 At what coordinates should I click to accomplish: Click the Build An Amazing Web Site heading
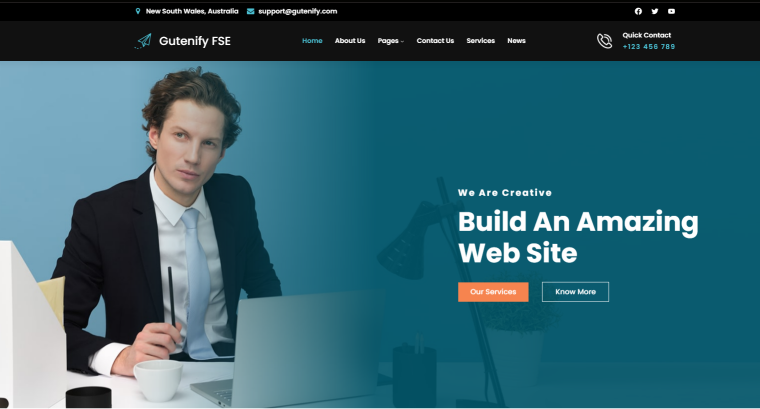pos(578,237)
